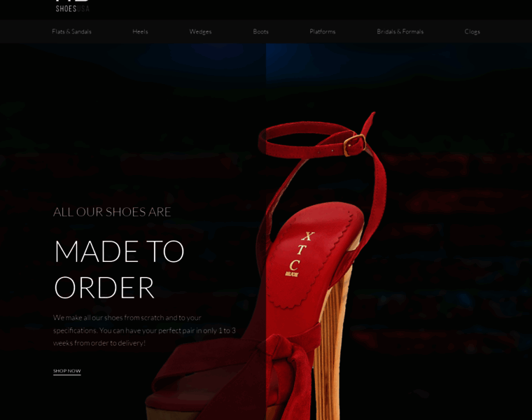
Task: Click the SHOP NOW link
Action: pyautogui.click(x=66, y=371)
